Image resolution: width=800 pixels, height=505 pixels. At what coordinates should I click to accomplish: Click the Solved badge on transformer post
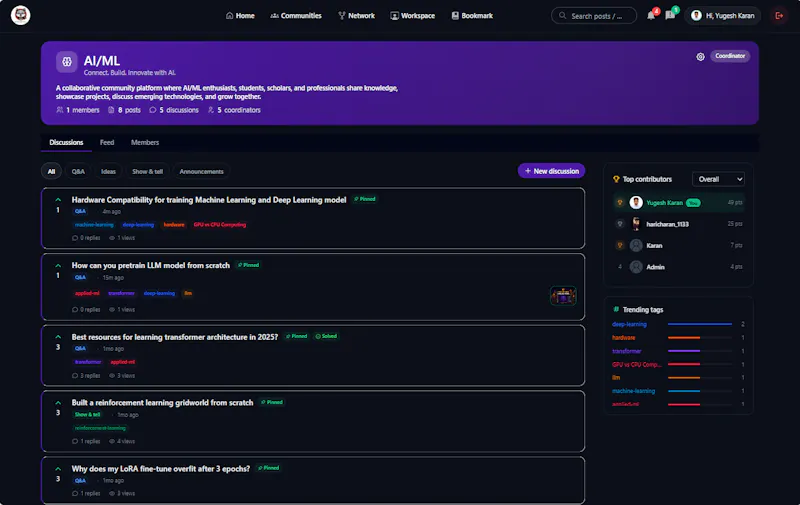[x=326, y=336]
